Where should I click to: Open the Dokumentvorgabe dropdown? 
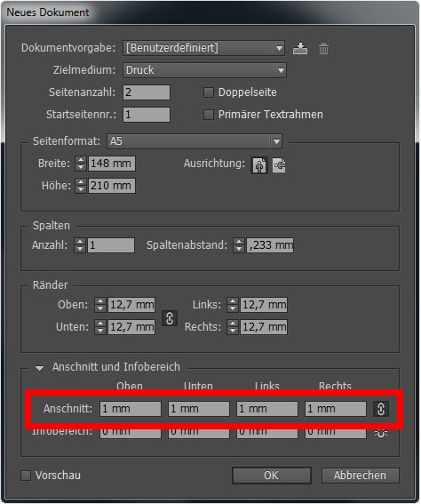tap(203, 48)
